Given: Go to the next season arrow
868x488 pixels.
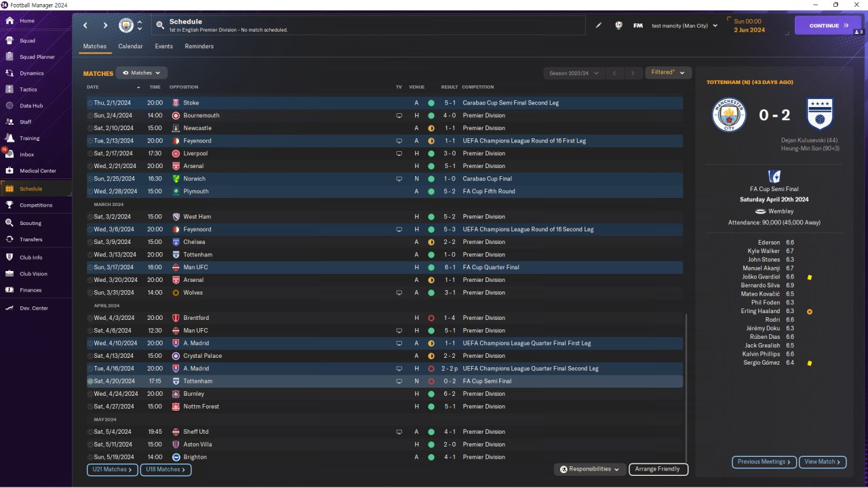Looking at the screenshot, I should click(x=633, y=73).
